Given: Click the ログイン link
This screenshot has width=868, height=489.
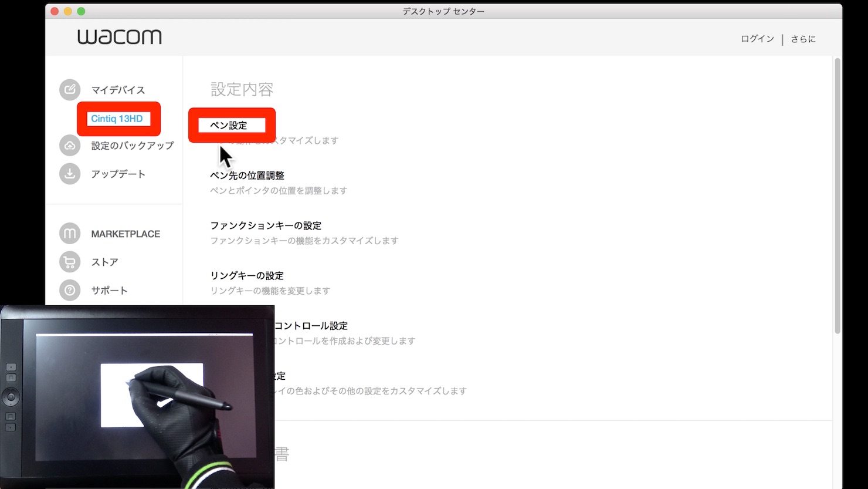Looking at the screenshot, I should [x=757, y=39].
